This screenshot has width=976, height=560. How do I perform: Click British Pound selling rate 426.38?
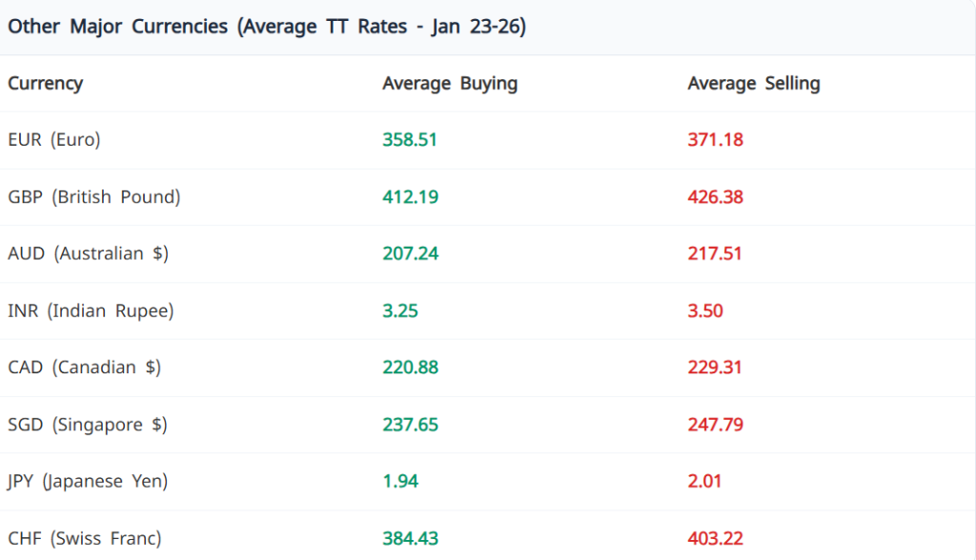coord(715,197)
